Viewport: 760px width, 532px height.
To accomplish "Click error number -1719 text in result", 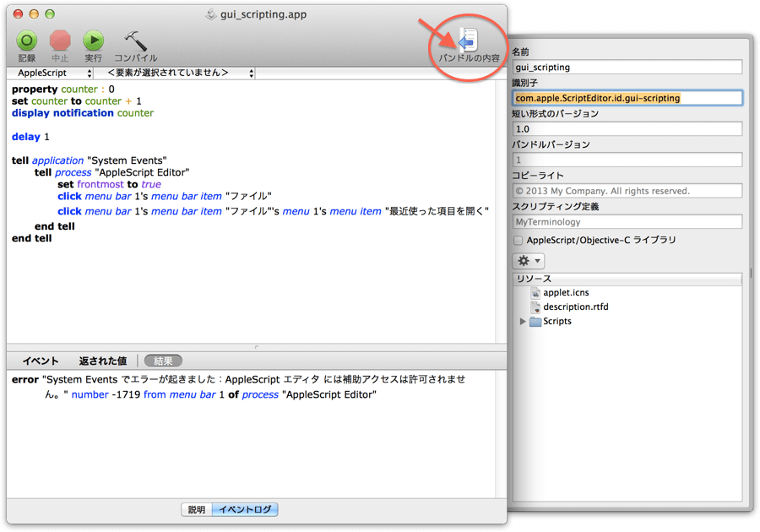I will tap(106, 395).
